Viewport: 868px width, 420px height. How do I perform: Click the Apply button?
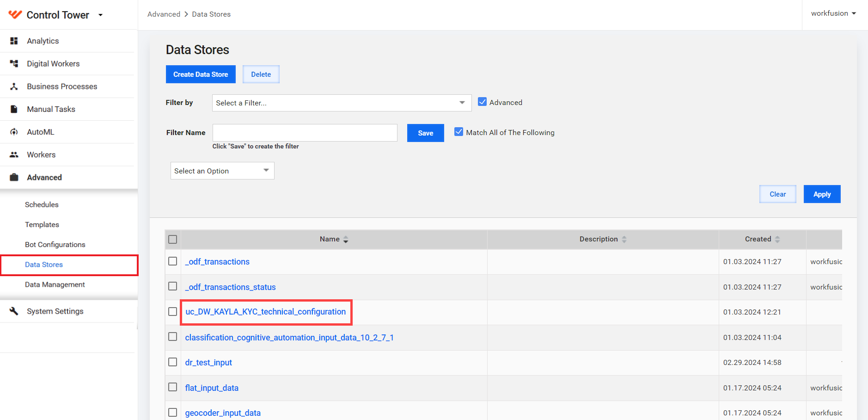(x=822, y=194)
